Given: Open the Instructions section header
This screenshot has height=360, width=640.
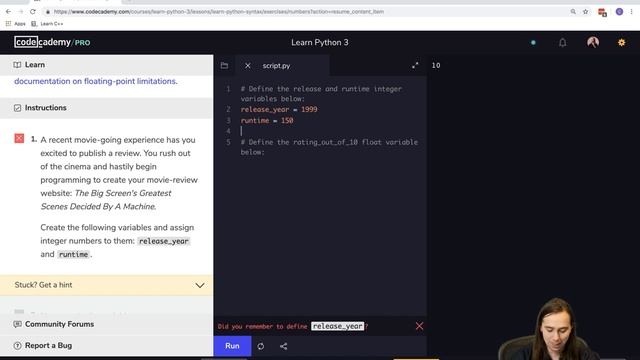Looking at the screenshot, I should tap(107, 108).
